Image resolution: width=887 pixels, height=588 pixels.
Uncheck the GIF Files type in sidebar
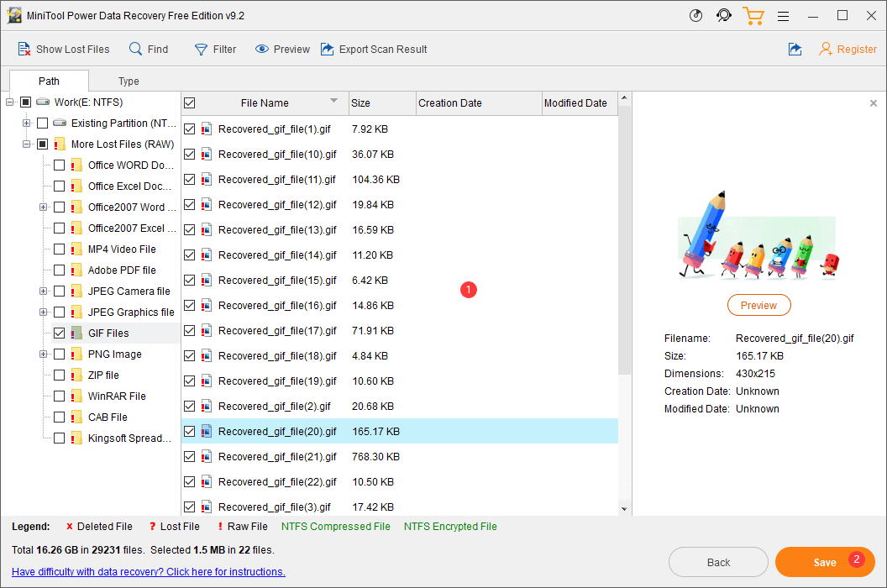point(59,333)
